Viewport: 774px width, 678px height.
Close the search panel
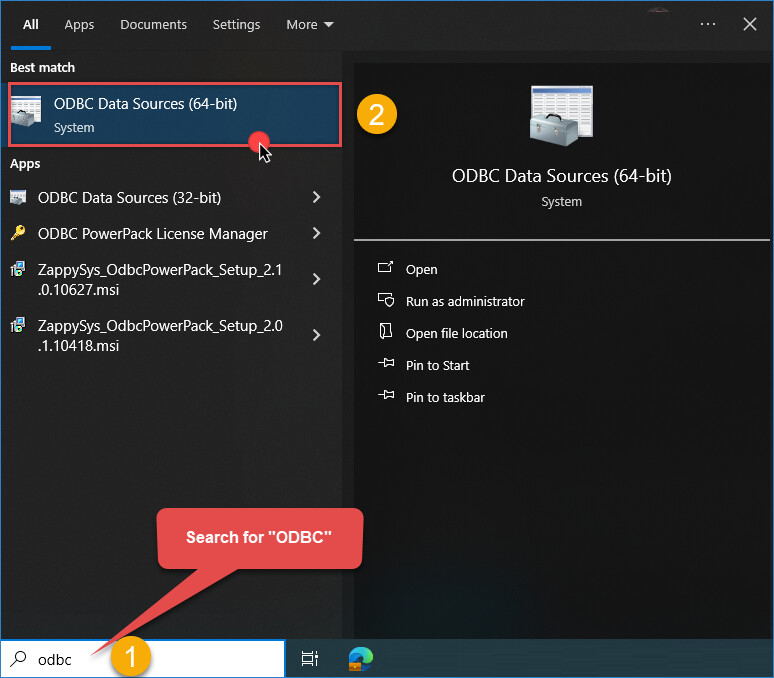(x=750, y=24)
